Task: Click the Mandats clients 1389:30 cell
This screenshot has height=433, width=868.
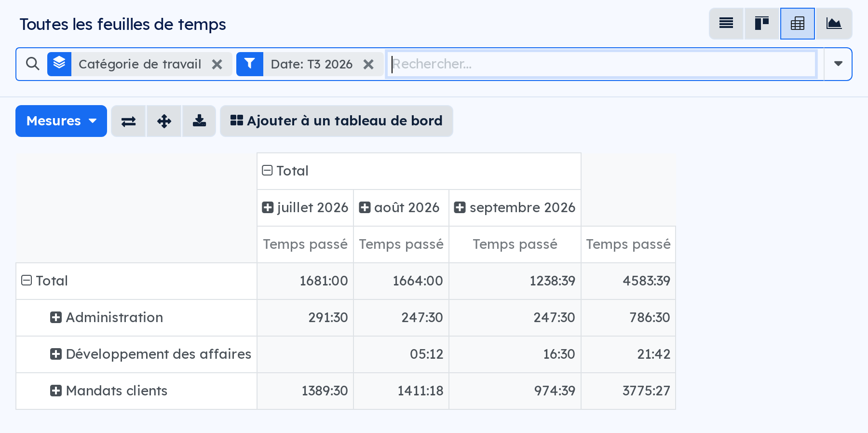Action: 305,391
